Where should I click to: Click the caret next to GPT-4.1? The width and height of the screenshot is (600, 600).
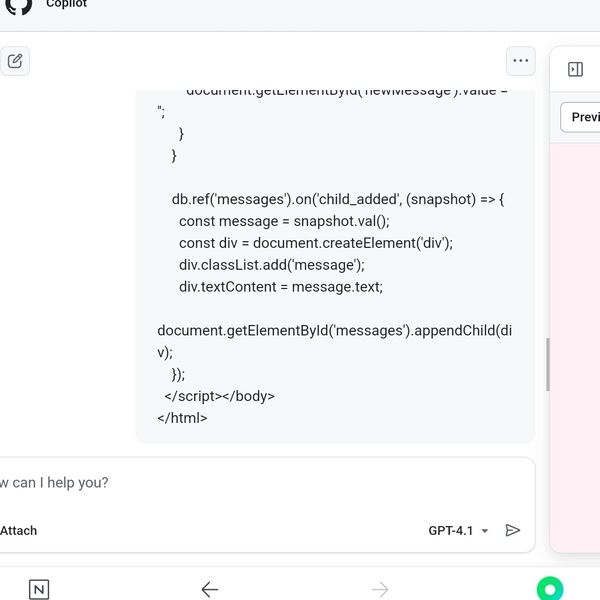click(x=485, y=531)
